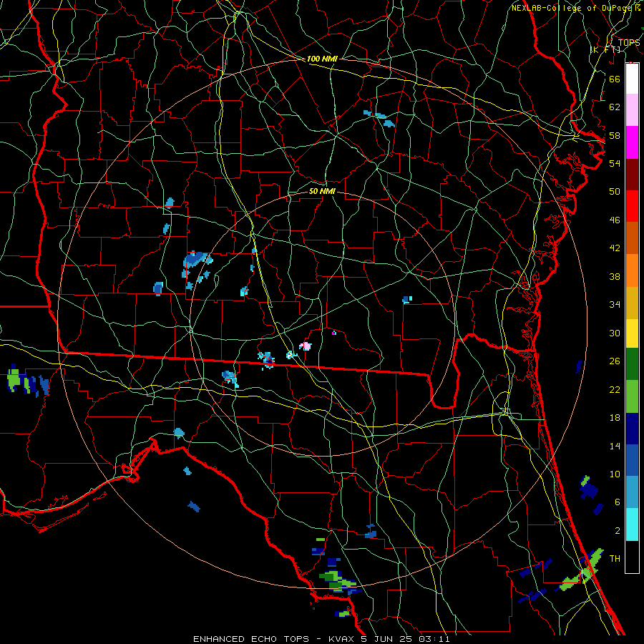Select the light green legend swatch
644x644 pixels.
click(632, 396)
